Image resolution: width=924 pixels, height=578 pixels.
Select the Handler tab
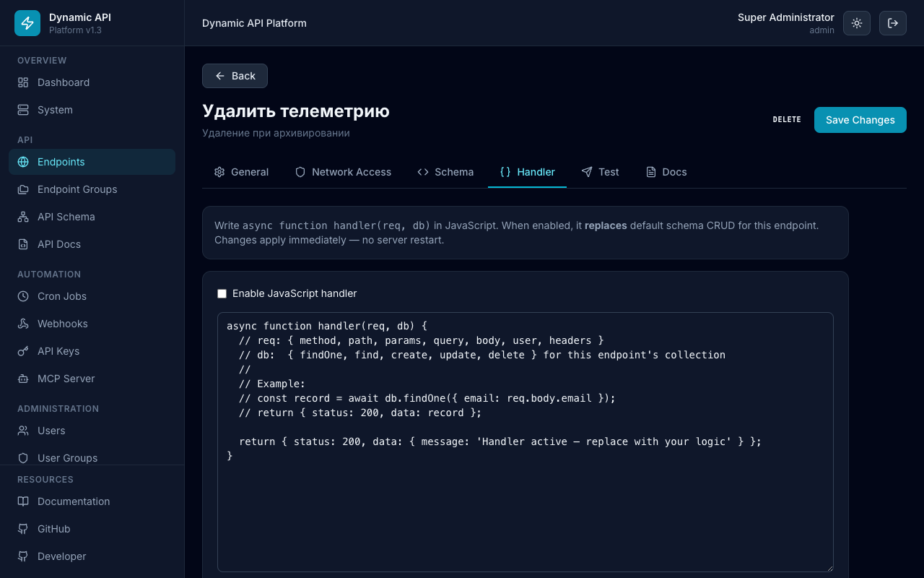click(x=527, y=172)
